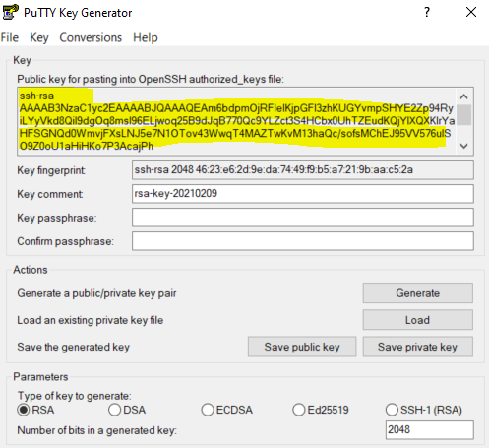The image size is (489, 448).
Task: Click the Key comment field
Action: click(303, 194)
